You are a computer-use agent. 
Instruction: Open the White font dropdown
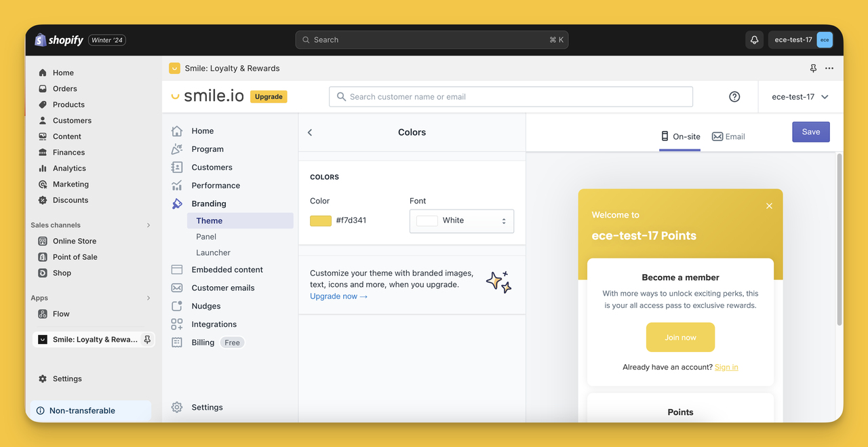pos(461,220)
